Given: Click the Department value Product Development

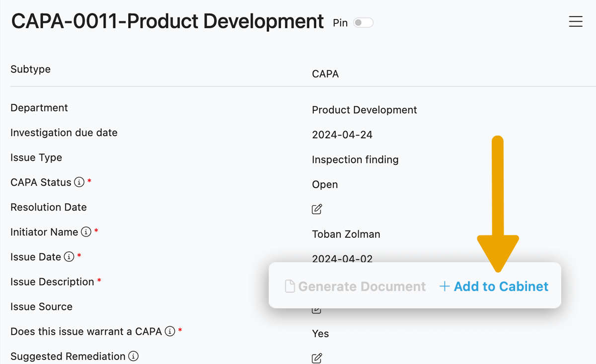Looking at the screenshot, I should click(364, 110).
